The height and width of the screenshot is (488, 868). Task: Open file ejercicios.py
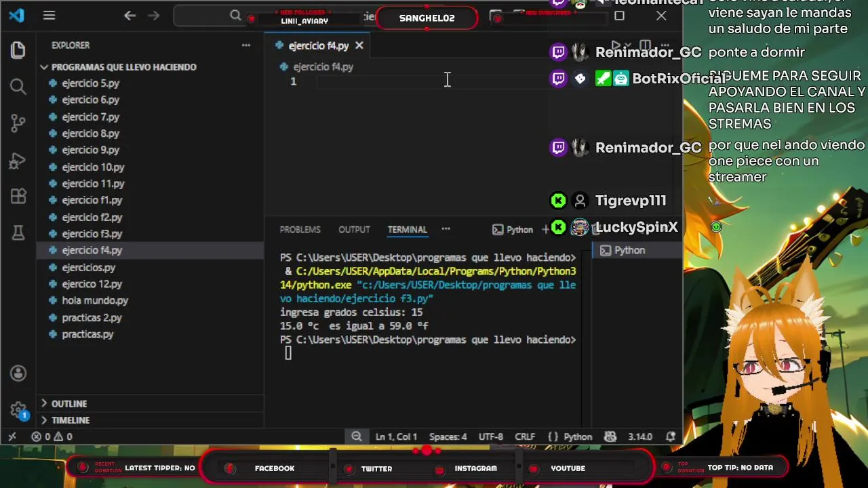point(88,267)
